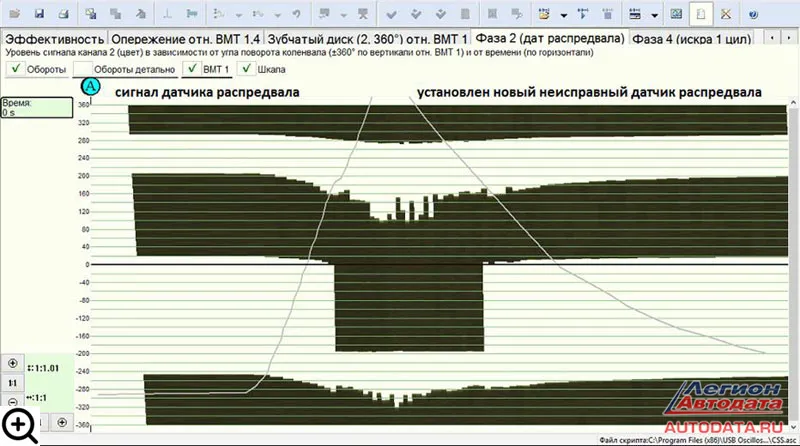
Task: Click the crossed tools settings icon
Action: click(x=726, y=14)
